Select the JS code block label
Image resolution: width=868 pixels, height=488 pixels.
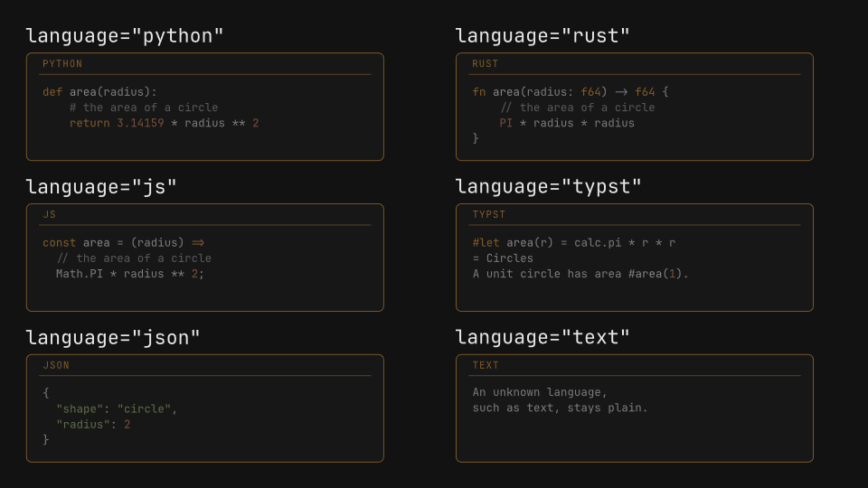point(49,215)
